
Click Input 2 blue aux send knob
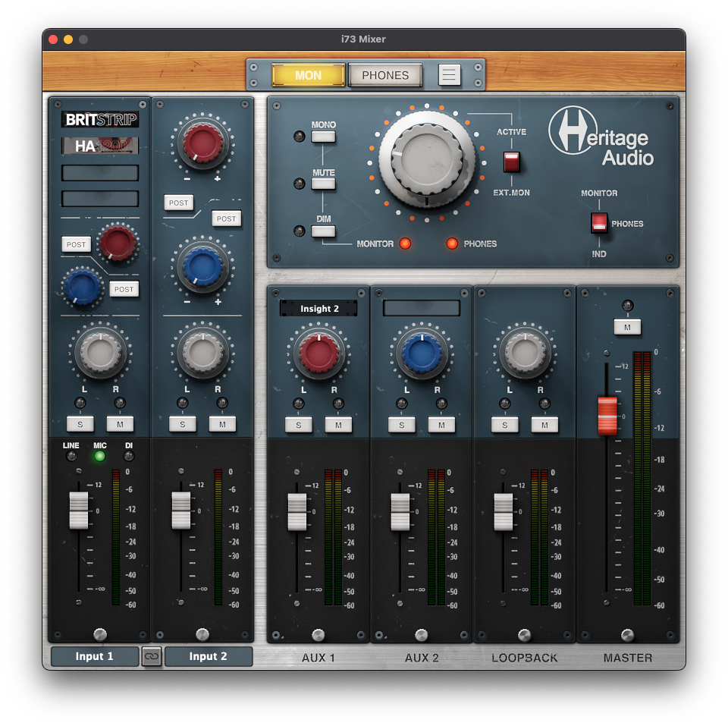point(202,266)
